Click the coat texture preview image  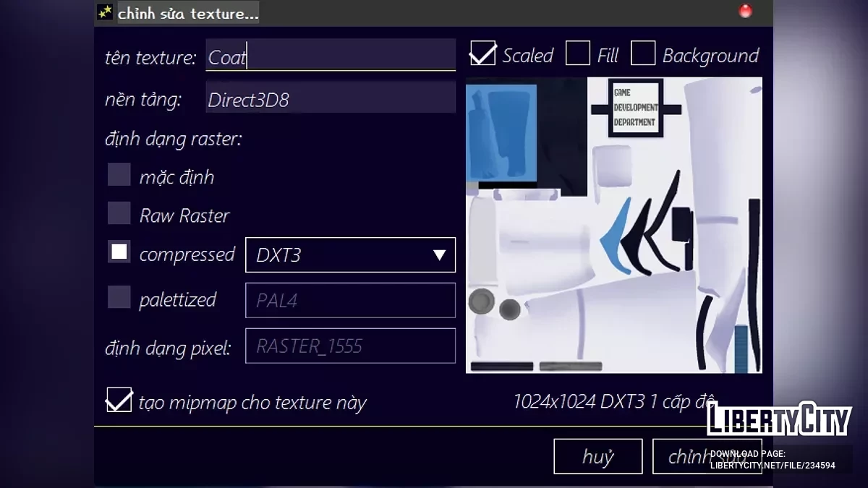[x=613, y=225]
